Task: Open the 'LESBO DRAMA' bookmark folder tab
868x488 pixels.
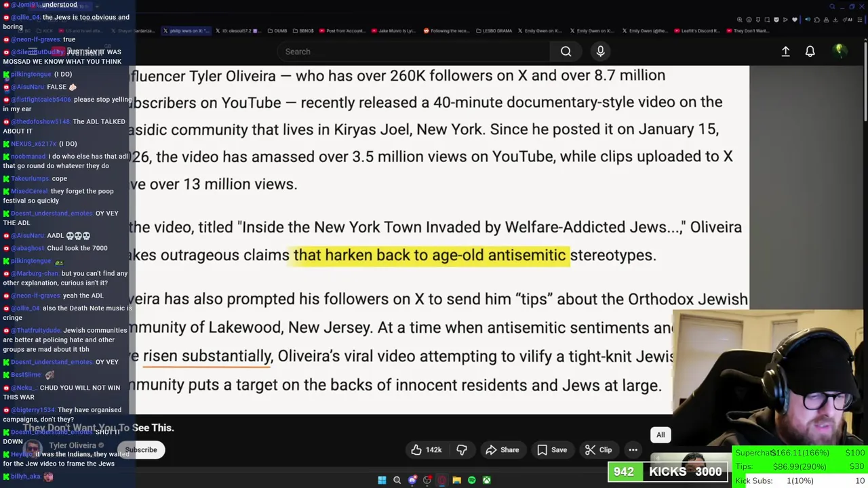Action: pyautogui.click(x=494, y=30)
